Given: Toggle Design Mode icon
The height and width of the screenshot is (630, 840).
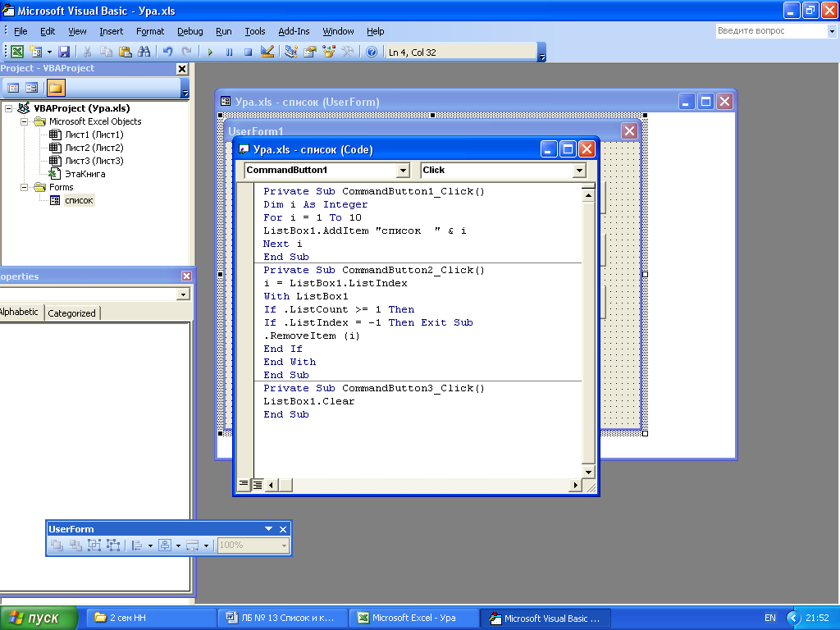Looking at the screenshot, I should click(267, 52).
